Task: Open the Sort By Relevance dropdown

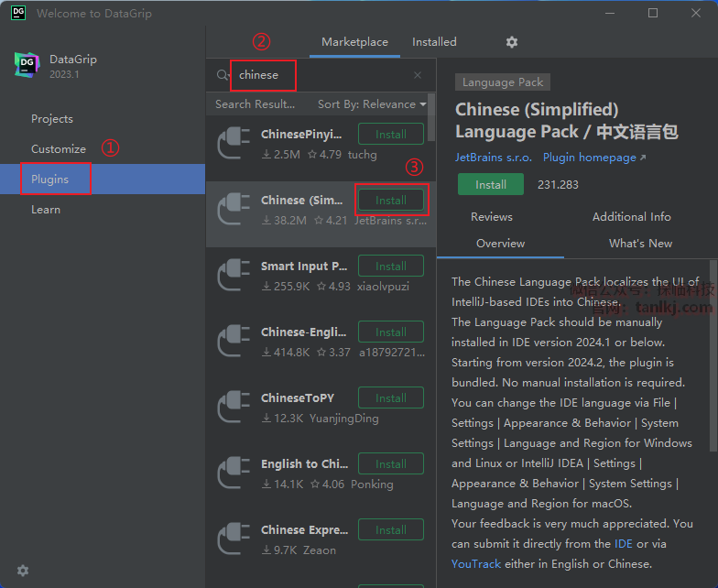Action: coord(372,104)
